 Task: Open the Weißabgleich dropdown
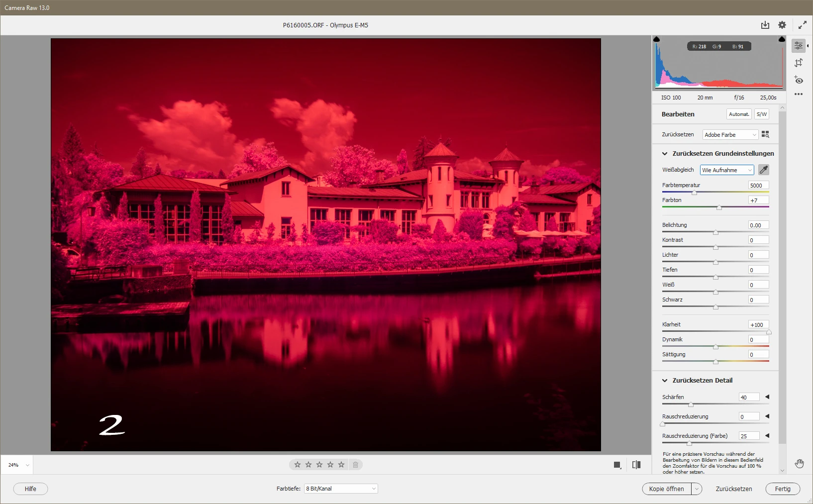[x=726, y=170]
